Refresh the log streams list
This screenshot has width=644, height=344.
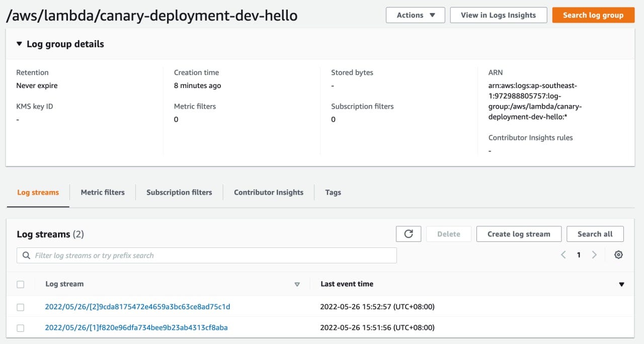(x=408, y=233)
